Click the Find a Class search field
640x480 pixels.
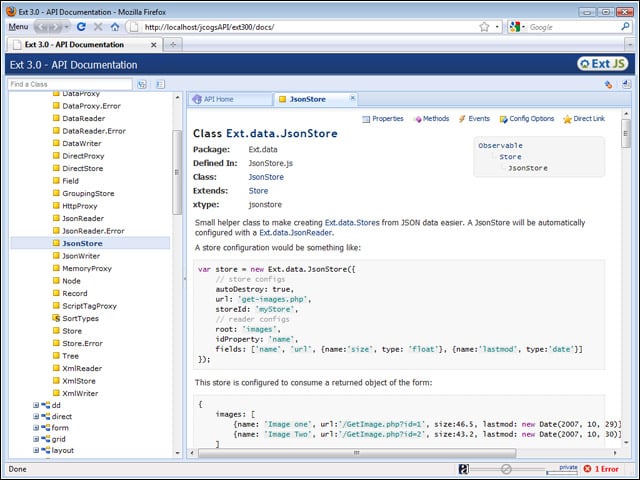point(70,85)
